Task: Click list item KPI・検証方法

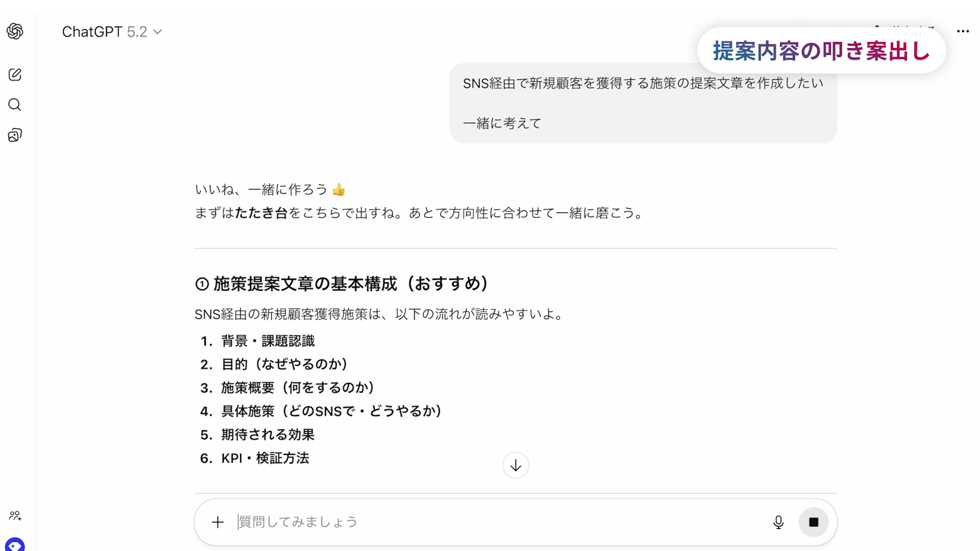Action: (x=265, y=458)
